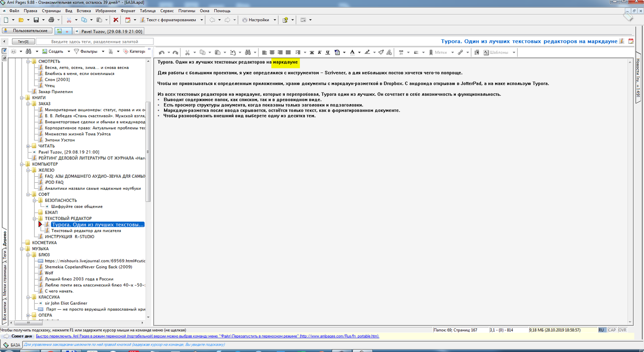
Task: Open Фильтры funnel in the tree toolbar
Action: [x=86, y=51]
